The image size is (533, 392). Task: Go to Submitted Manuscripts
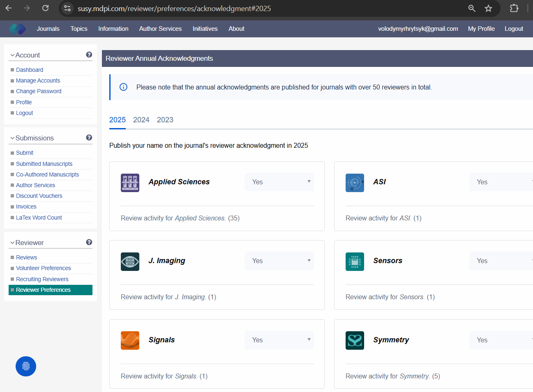[x=44, y=164]
